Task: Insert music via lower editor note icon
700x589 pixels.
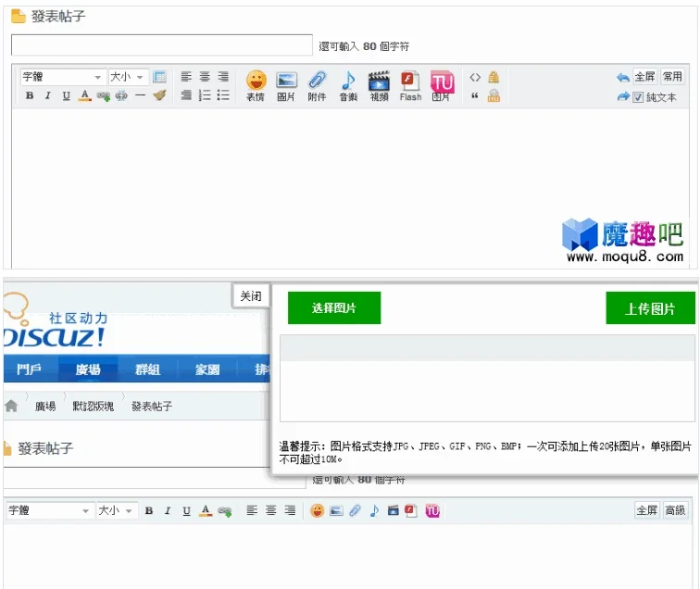Action: pos(374,510)
